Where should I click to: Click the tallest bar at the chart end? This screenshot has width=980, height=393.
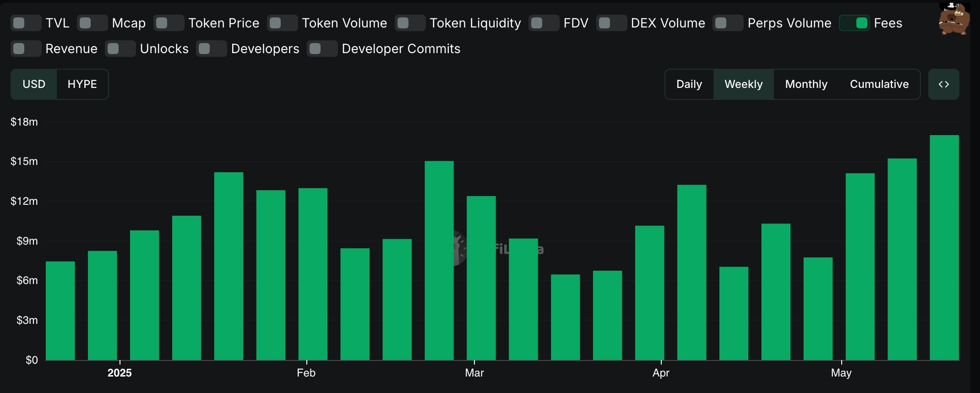(x=944, y=247)
